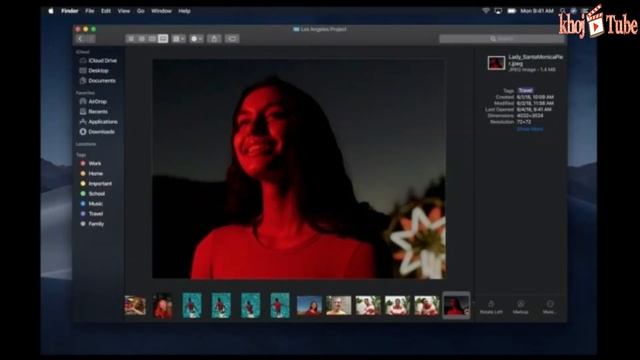The height and width of the screenshot is (360, 640).
Task: Select the green School tag
Action: click(93, 193)
